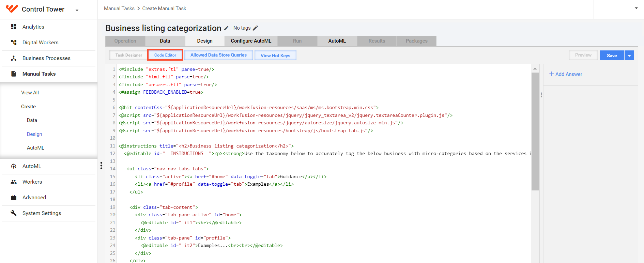Open the AutoML tab
This screenshot has height=263, width=644.
tap(337, 41)
